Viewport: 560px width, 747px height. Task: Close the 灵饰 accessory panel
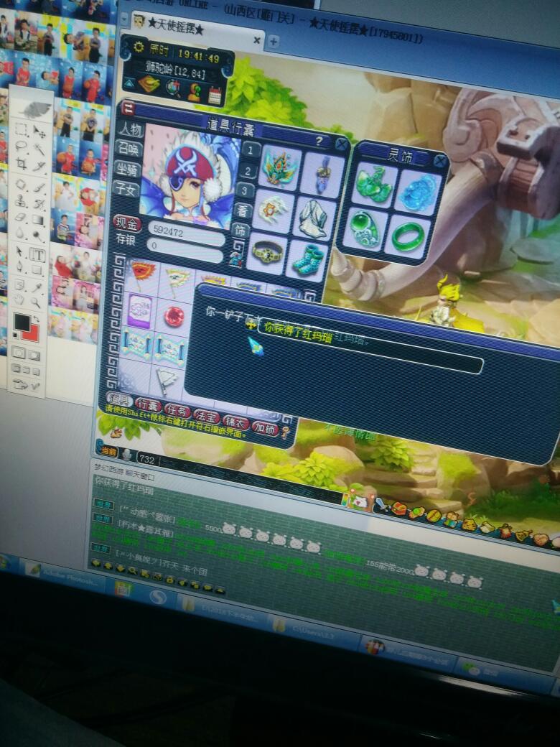pyautogui.click(x=440, y=161)
